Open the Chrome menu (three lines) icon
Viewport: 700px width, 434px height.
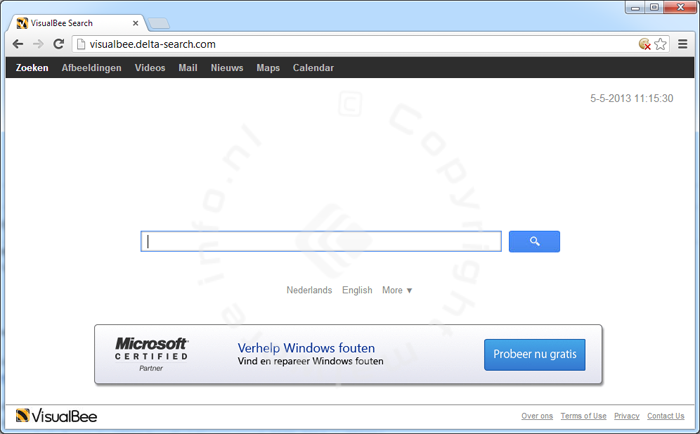[683, 44]
